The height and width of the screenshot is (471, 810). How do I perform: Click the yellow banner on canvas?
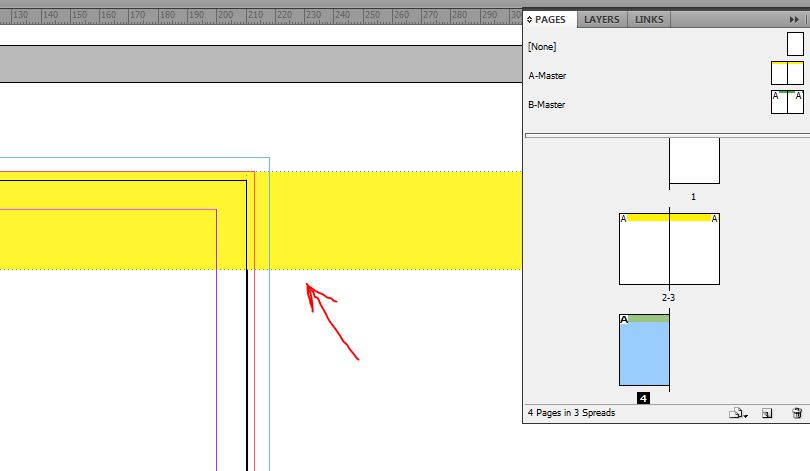(x=261, y=221)
